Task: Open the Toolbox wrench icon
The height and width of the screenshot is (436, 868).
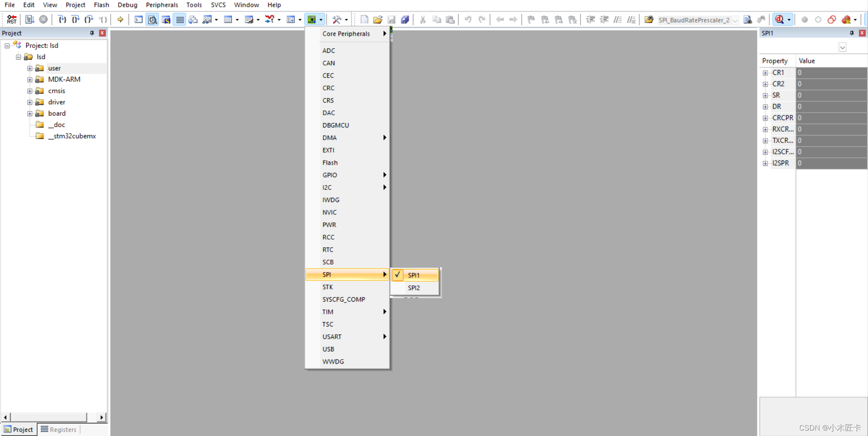Action: (x=337, y=19)
